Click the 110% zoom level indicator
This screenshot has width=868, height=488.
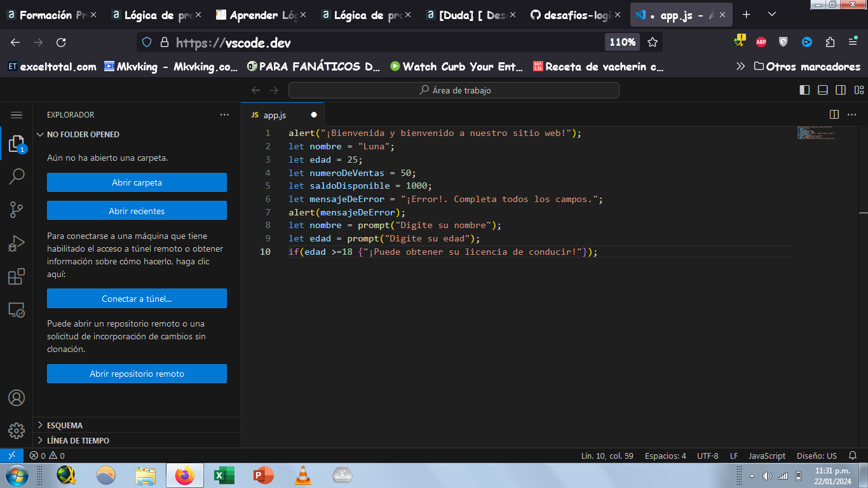pos(622,43)
